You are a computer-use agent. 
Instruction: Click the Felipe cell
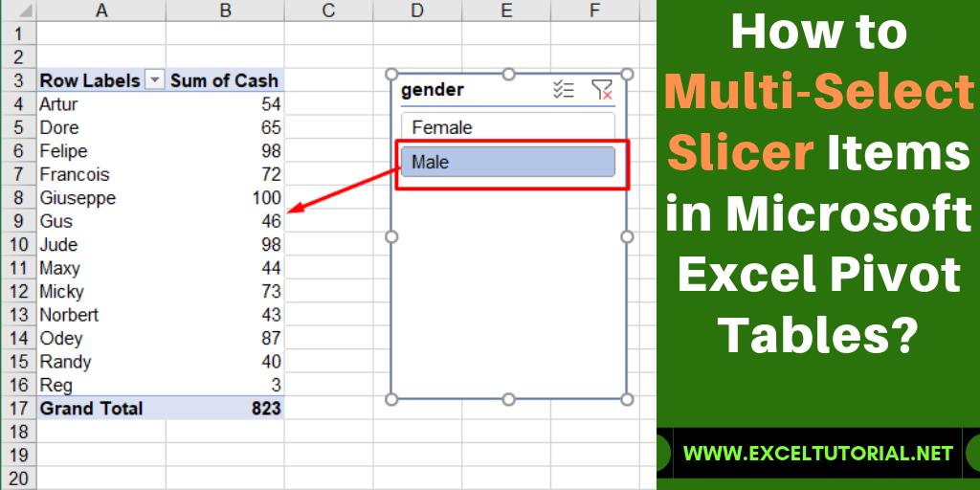coord(101,150)
